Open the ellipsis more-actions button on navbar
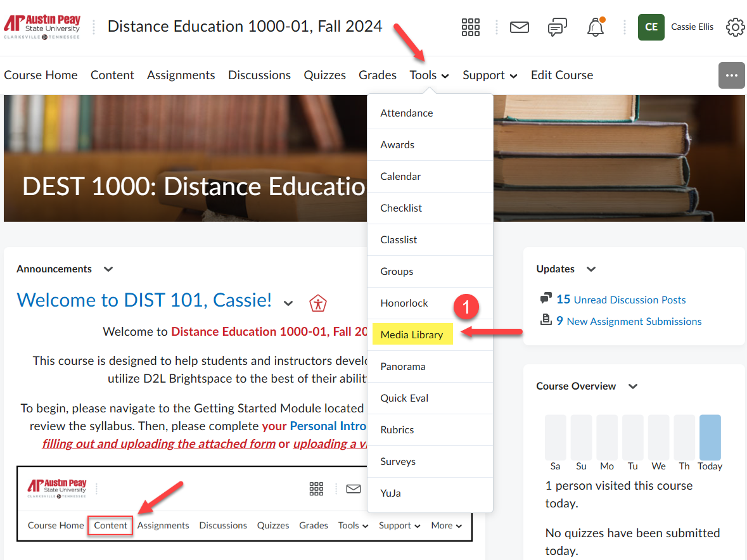This screenshot has height=560, width=747. [731, 75]
